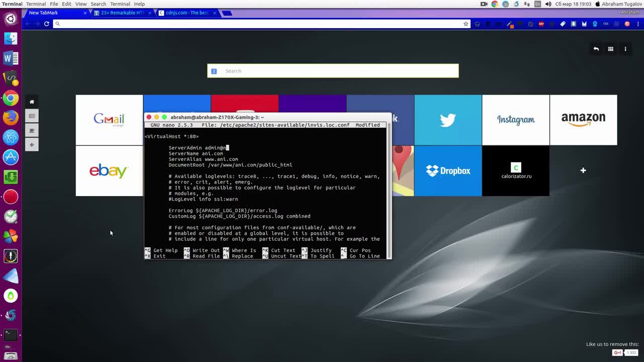The height and width of the screenshot is (362, 644).
Task: Open the File menu in menu bar
Action: [54, 4]
